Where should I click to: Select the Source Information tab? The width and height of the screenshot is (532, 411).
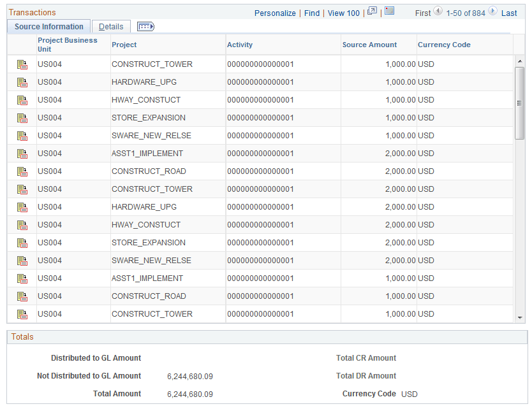[x=48, y=26]
